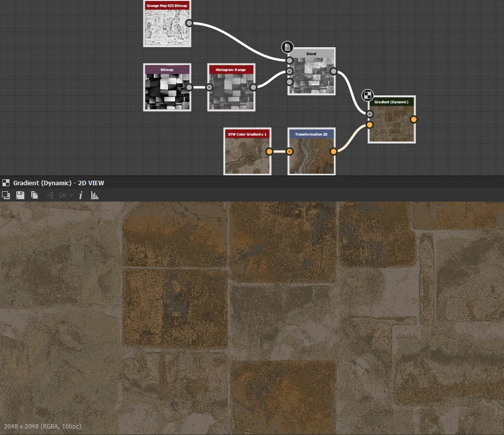Copy the 2D view image to clipboard

point(34,195)
